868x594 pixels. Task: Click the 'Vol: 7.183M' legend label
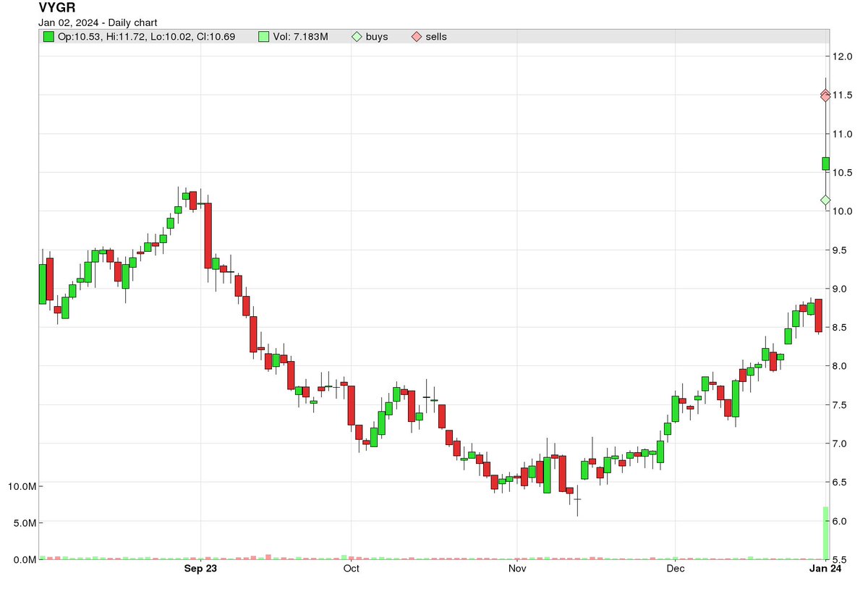(301, 36)
